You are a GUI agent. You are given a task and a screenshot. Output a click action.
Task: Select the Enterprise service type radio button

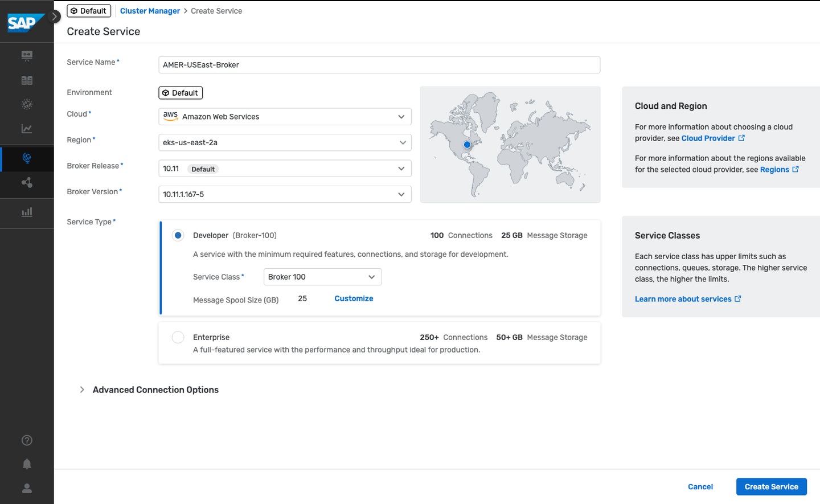178,337
